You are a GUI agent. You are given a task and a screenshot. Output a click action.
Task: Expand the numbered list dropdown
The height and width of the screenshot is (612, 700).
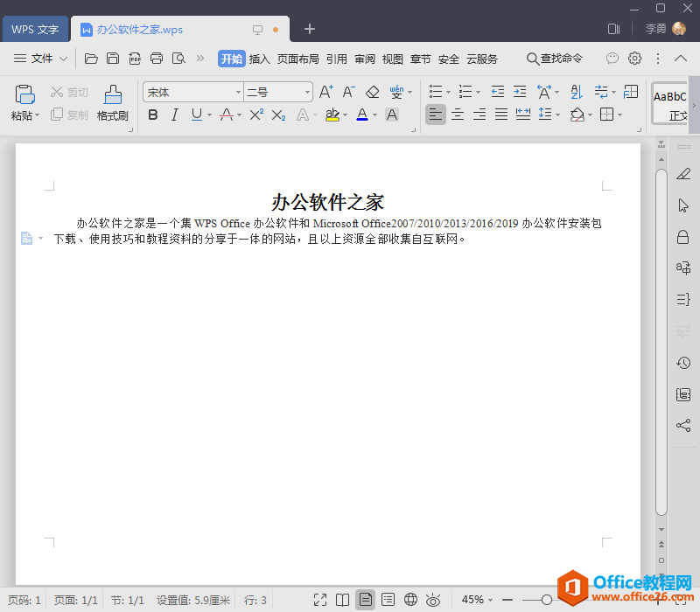coord(478,93)
